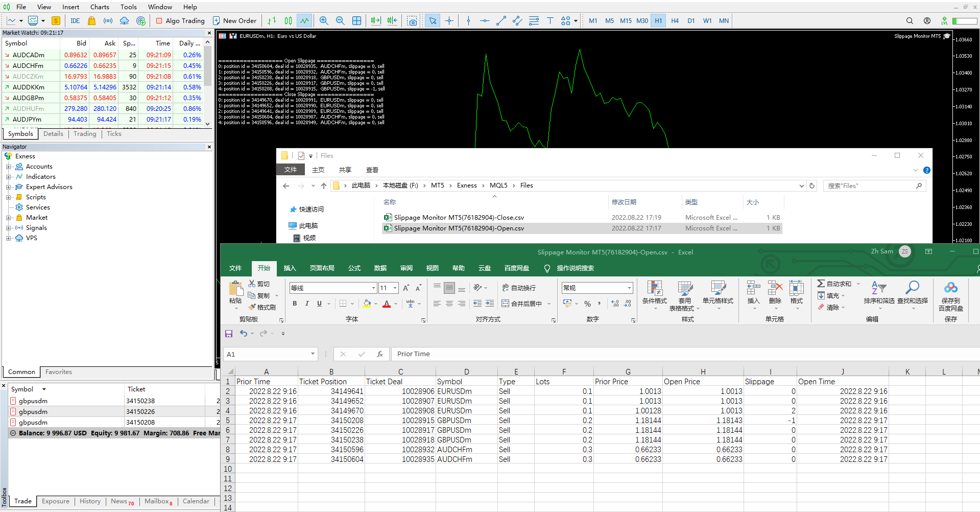Switch to the History tab in Toolbox
Screen dimensions: 980x512
coord(90,501)
